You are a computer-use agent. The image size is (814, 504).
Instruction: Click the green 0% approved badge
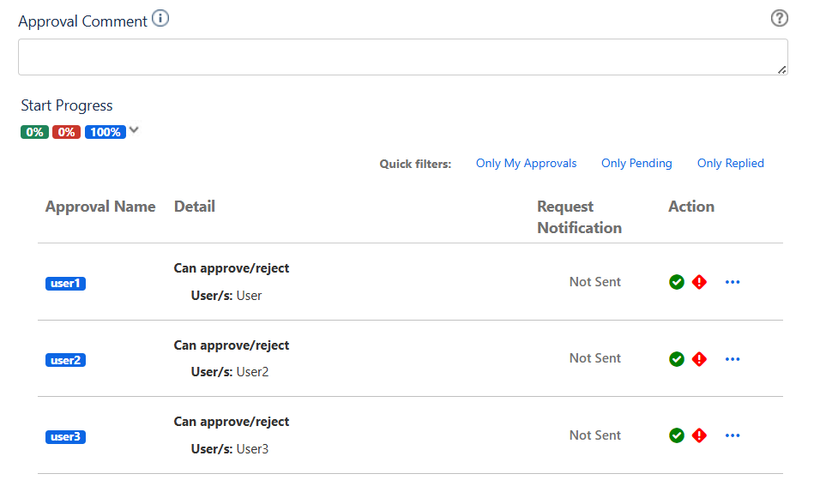click(x=34, y=132)
